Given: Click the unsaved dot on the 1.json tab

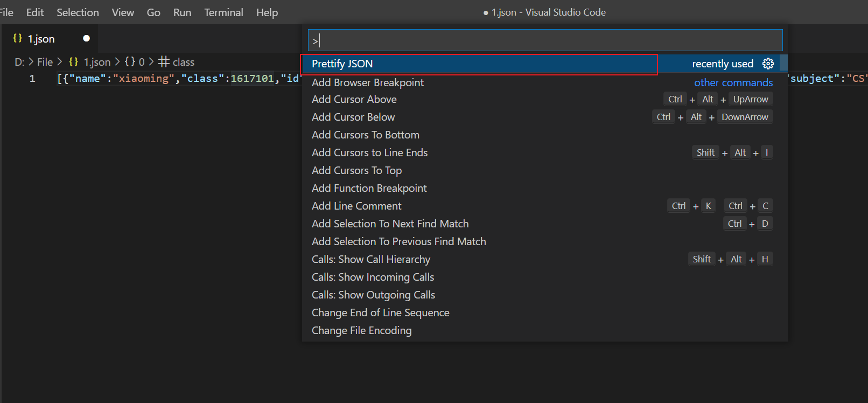Looking at the screenshot, I should point(86,38).
